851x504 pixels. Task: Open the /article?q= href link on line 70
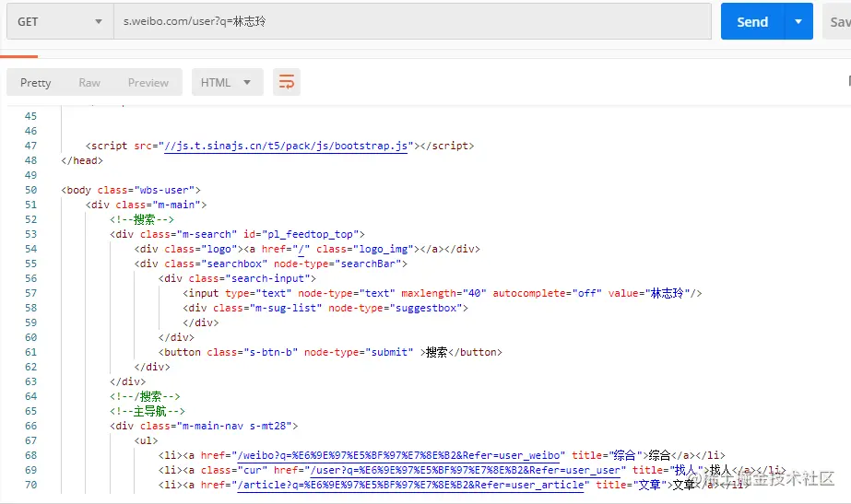411,485
